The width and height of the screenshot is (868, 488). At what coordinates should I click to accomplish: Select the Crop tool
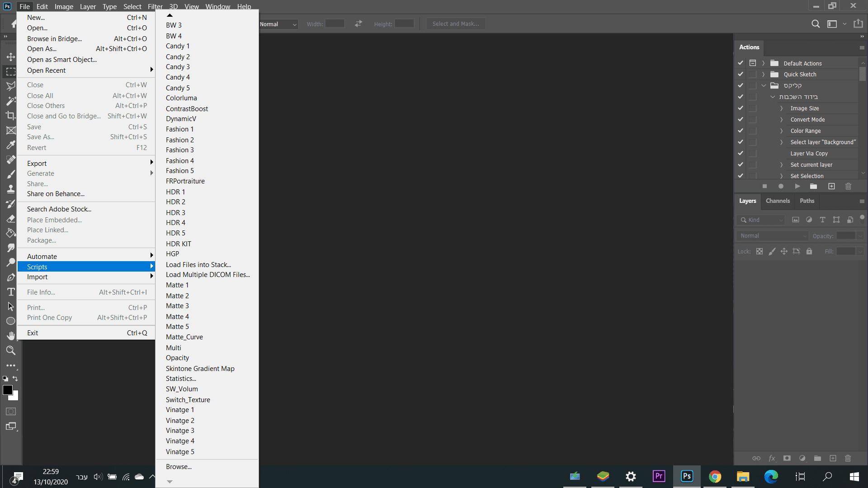coord(10,116)
